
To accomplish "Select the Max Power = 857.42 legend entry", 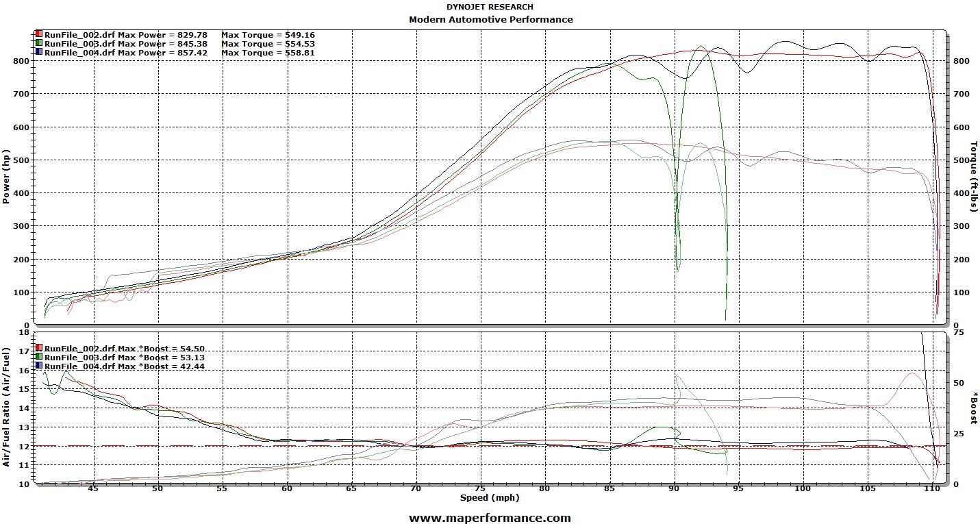I will click(x=161, y=52).
